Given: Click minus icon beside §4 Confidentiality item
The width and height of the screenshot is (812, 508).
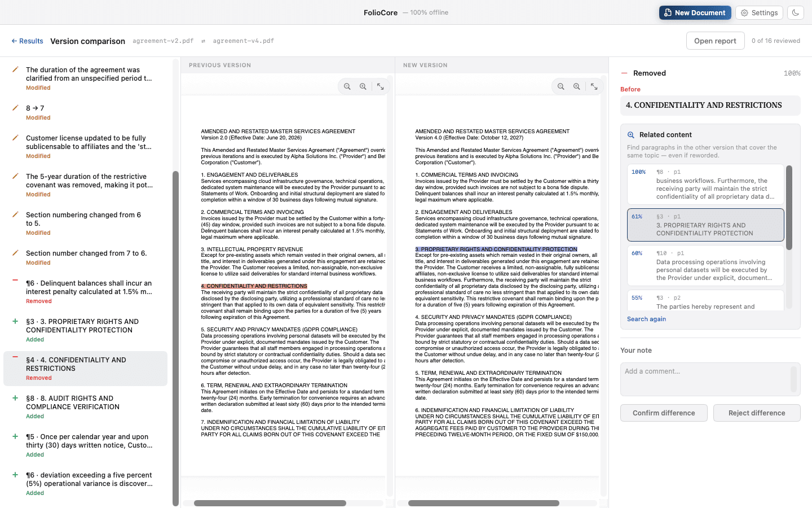Looking at the screenshot, I should point(15,357).
